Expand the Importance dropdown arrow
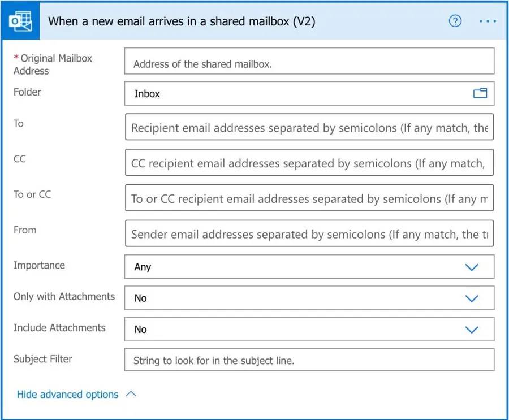509x420 pixels. click(471, 267)
